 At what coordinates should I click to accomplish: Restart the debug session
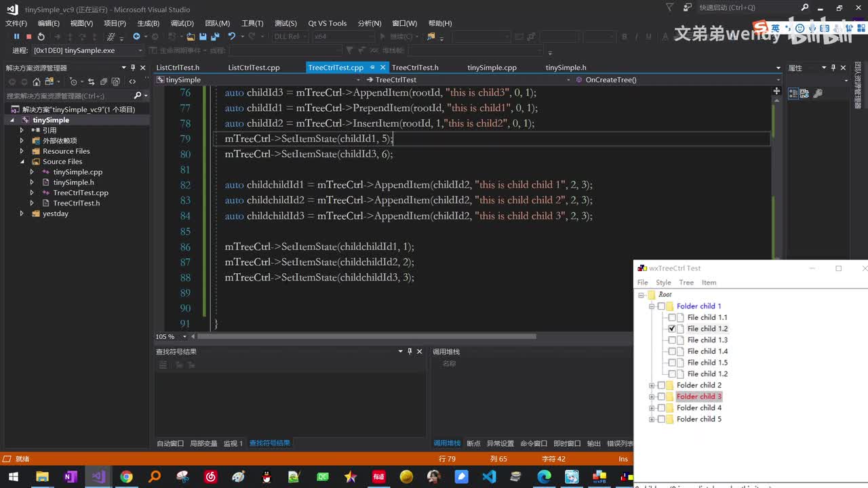(x=41, y=37)
